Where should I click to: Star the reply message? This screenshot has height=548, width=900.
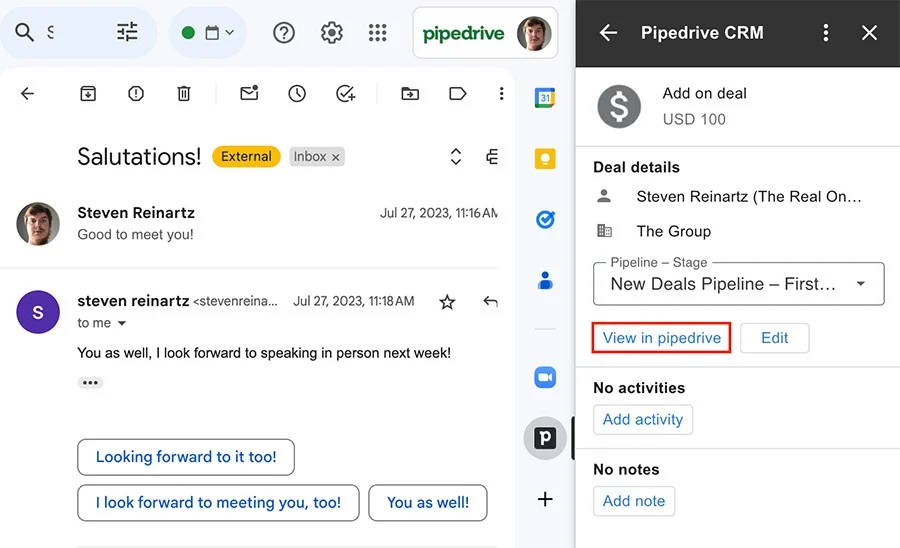coord(447,302)
